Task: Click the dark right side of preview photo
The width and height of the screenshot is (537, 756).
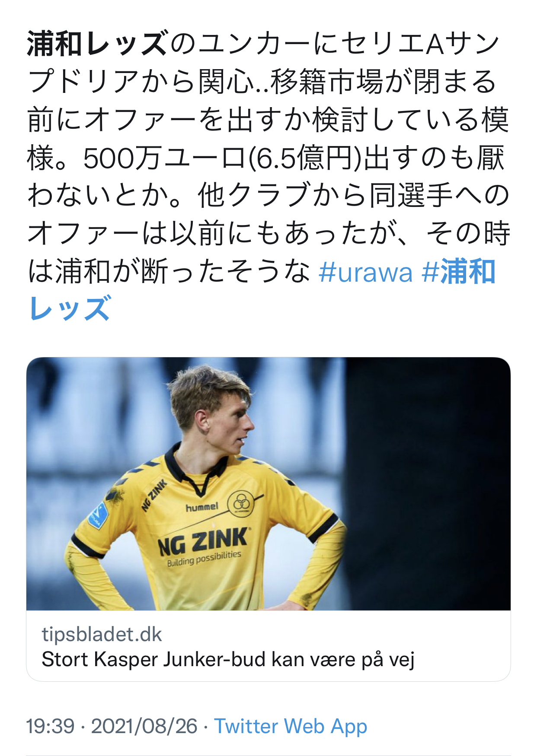Action: (428, 484)
